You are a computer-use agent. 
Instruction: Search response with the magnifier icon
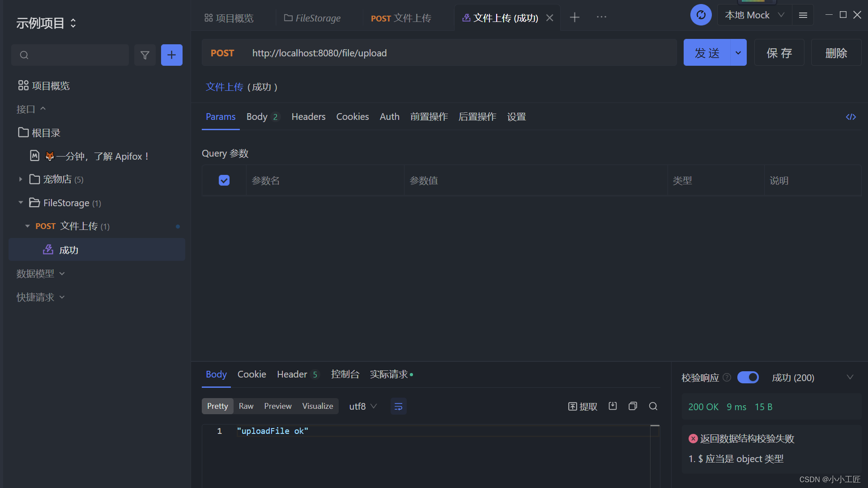(653, 406)
